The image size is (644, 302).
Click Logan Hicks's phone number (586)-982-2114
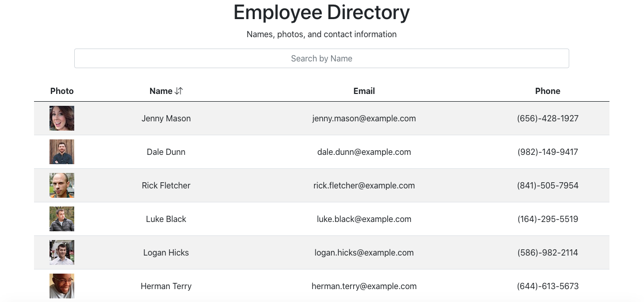(x=548, y=252)
